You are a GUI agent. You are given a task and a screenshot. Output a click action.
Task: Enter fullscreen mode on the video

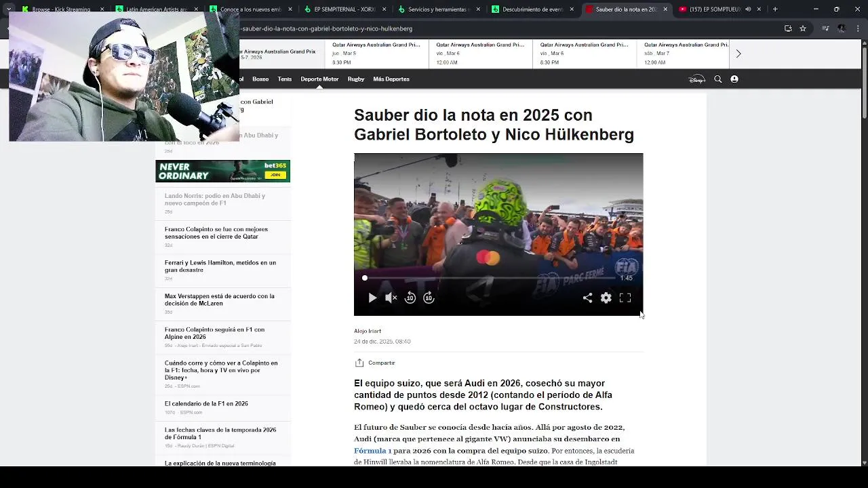click(625, 298)
